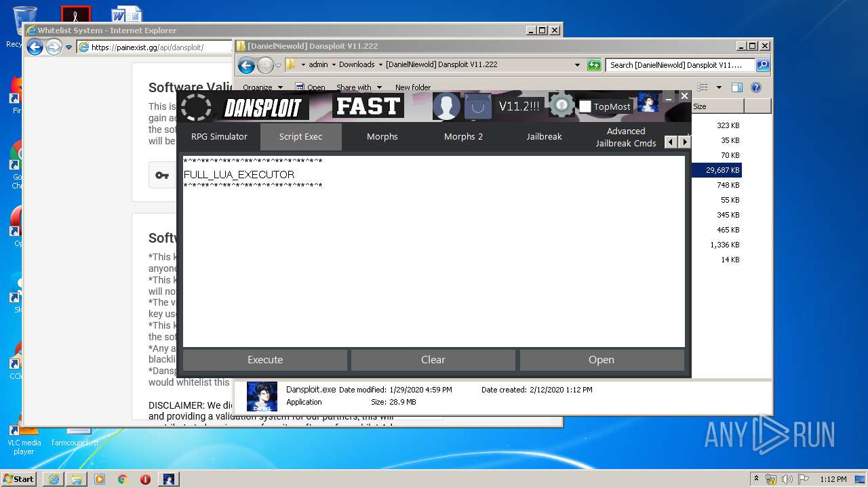Viewport: 868px width, 488px height.
Task: Click the Explorer forward arrow button
Action: (265, 65)
